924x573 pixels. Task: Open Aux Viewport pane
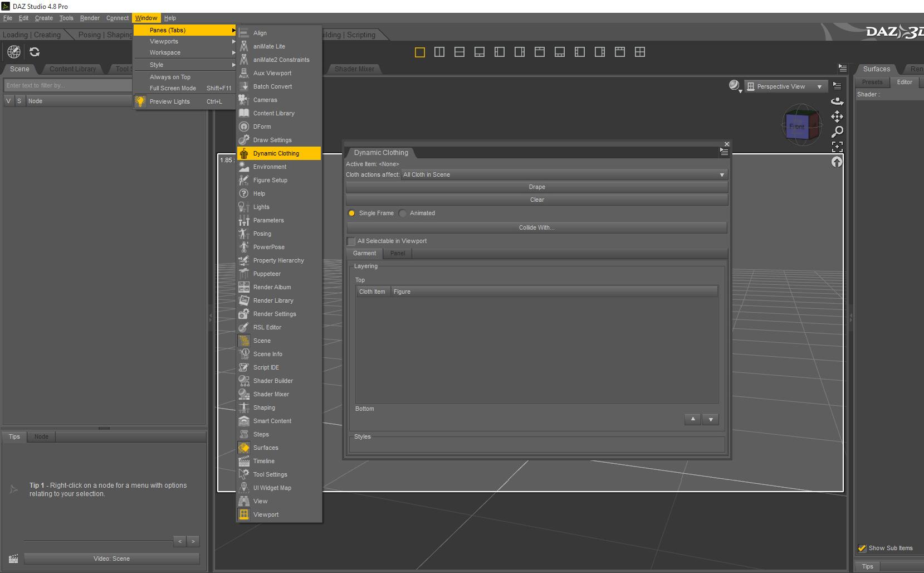tap(279, 73)
